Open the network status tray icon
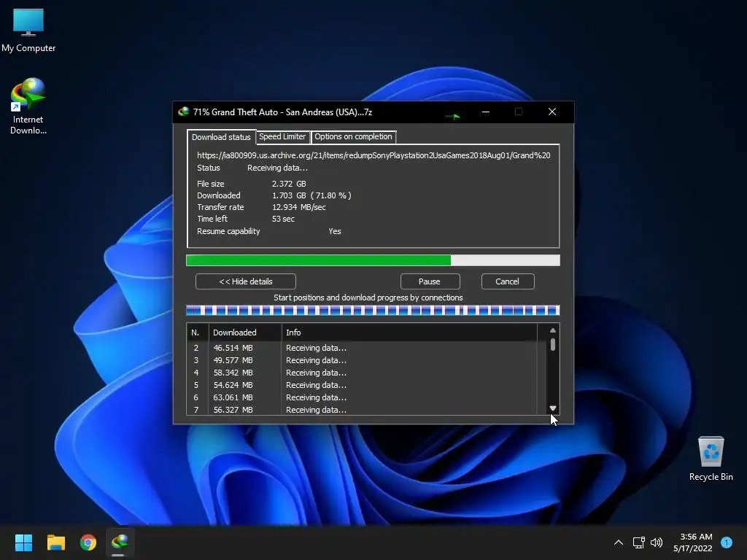 click(x=638, y=542)
